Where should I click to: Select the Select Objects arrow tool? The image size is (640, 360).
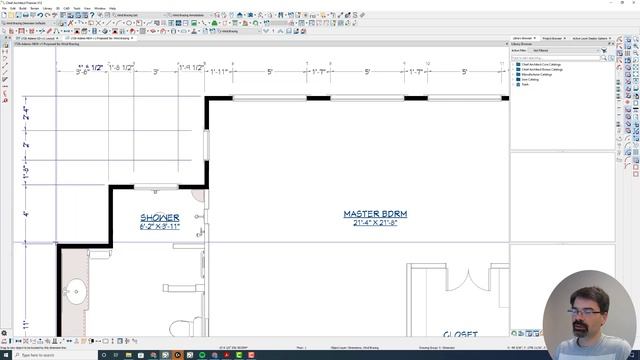click(x=4, y=31)
